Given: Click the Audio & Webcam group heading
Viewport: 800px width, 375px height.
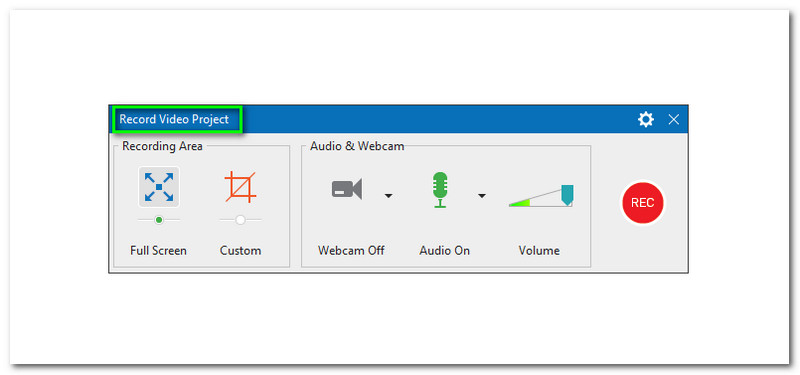Looking at the screenshot, I should [x=357, y=146].
